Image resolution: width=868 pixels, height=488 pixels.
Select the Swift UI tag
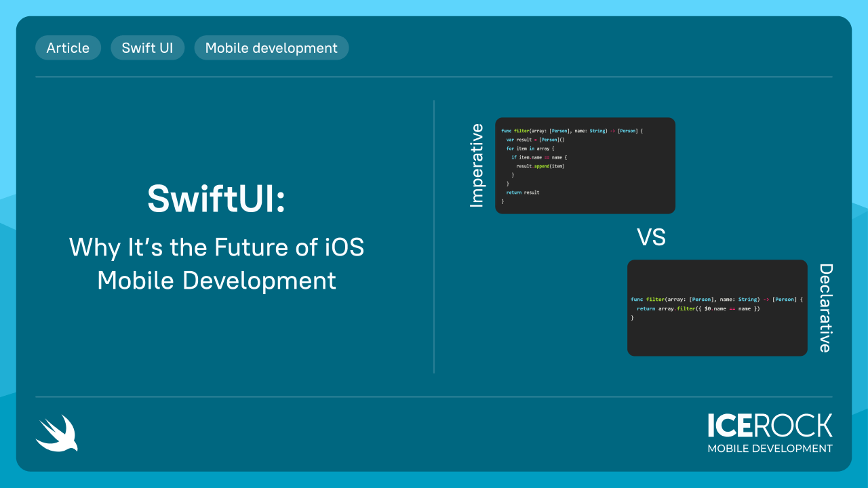[148, 48]
